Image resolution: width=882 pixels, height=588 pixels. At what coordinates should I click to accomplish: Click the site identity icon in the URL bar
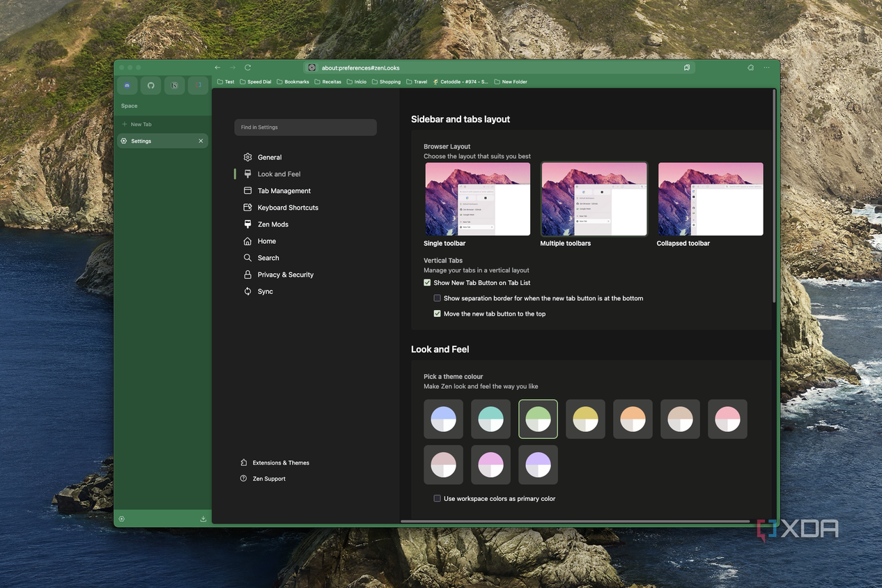tap(312, 68)
